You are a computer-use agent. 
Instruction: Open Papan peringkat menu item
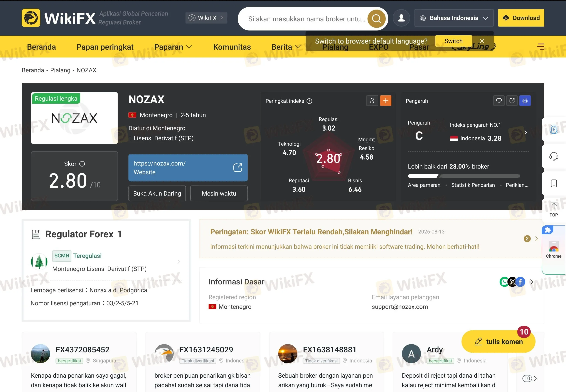point(105,47)
